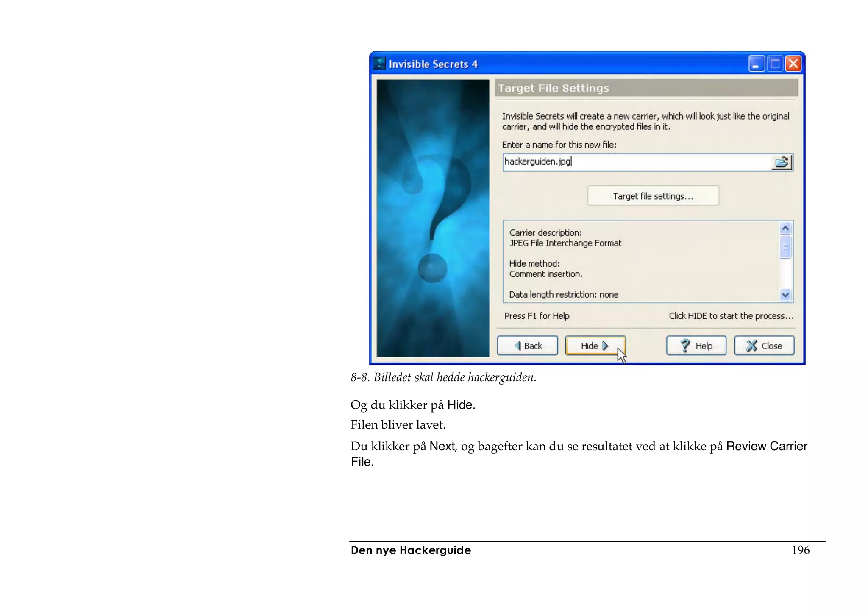This screenshot has height=614, width=868.
Task: Go Back to the previous wizard step
Action: click(528, 346)
